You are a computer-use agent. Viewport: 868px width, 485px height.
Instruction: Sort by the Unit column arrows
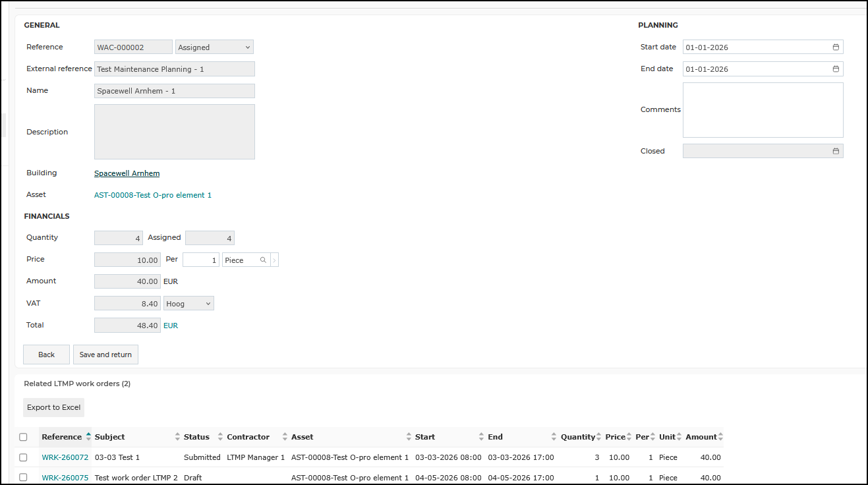click(679, 437)
